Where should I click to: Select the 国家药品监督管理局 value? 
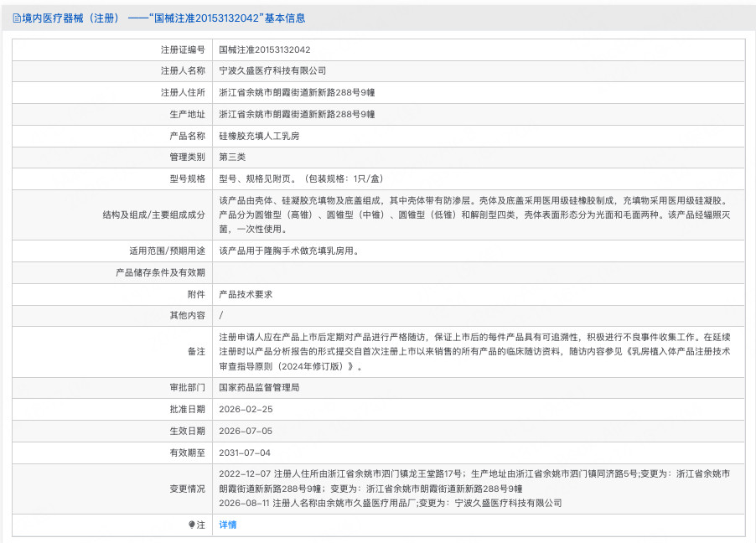click(259, 387)
